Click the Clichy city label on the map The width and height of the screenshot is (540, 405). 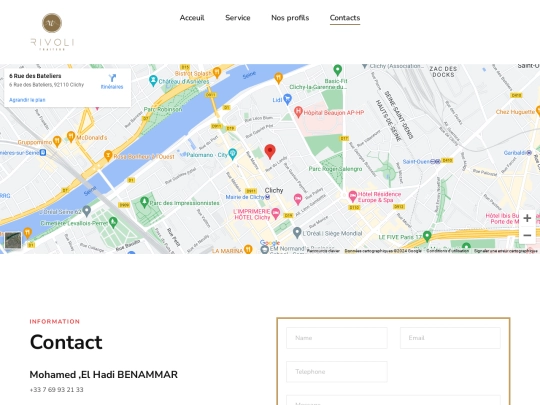274,190
